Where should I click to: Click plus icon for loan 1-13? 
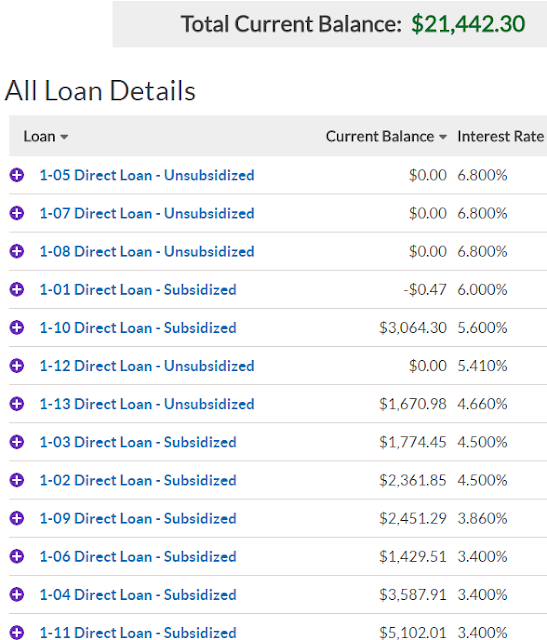click(x=17, y=404)
